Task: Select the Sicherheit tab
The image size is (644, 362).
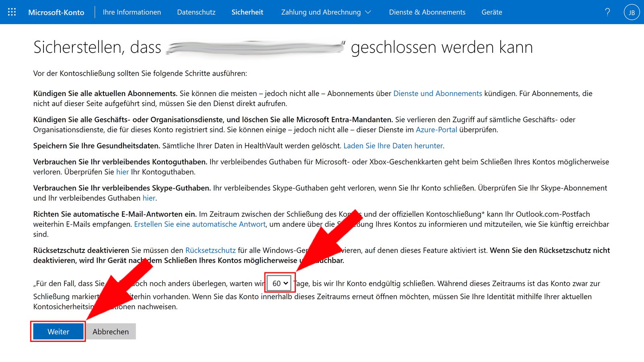Action: (247, 12)
